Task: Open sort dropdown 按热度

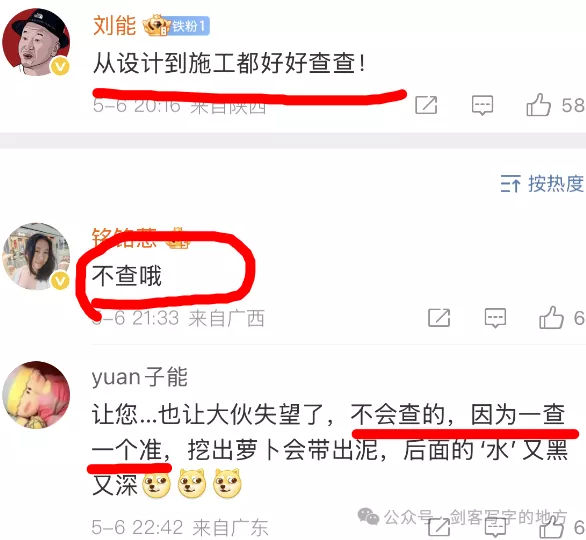Action: click(542, 184)
